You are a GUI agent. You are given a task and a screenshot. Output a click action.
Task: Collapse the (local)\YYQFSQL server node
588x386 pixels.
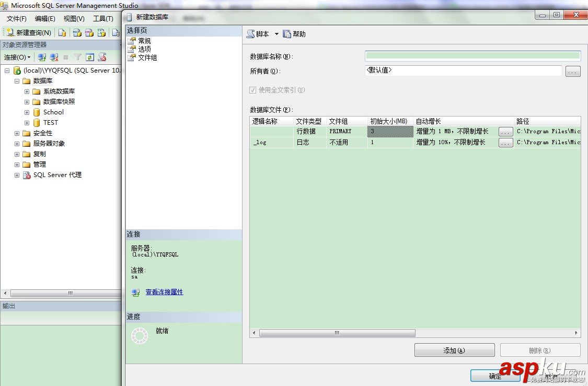point(7,71)
